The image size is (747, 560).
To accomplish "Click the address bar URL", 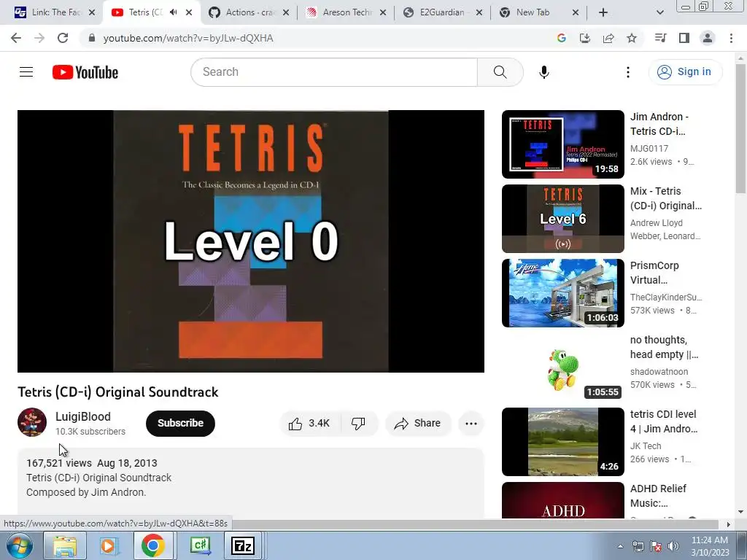I will [188, 38].
